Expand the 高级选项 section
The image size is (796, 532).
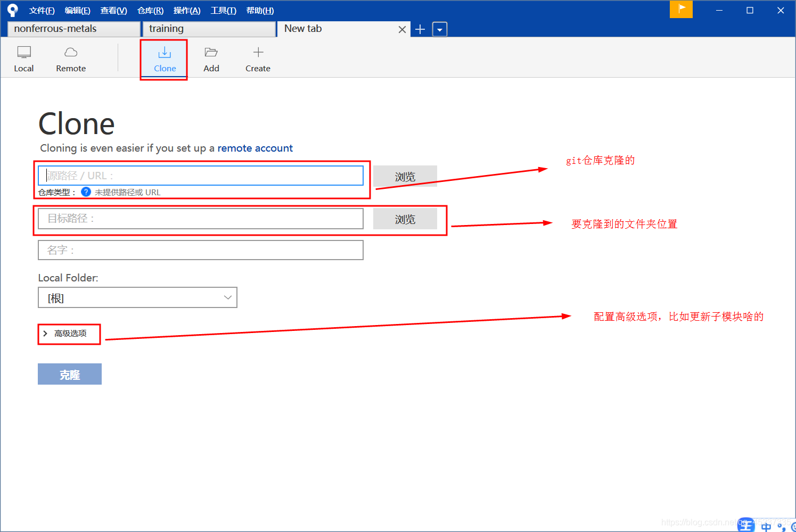65,334
